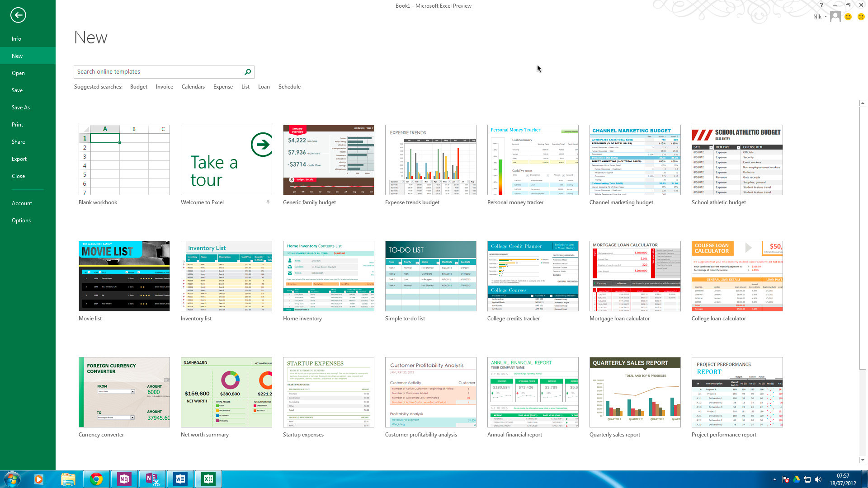Screen dimensions: 868x488
Task: Search suggested term Calendars
Action: click(x=193, y=87)
